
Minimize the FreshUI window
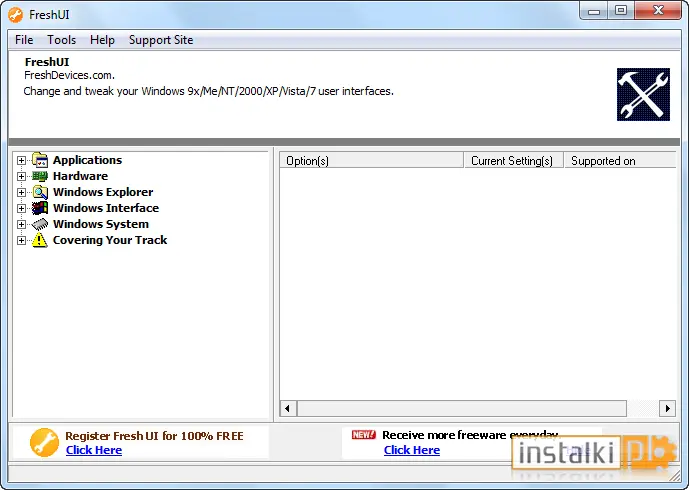coord(594,11)
